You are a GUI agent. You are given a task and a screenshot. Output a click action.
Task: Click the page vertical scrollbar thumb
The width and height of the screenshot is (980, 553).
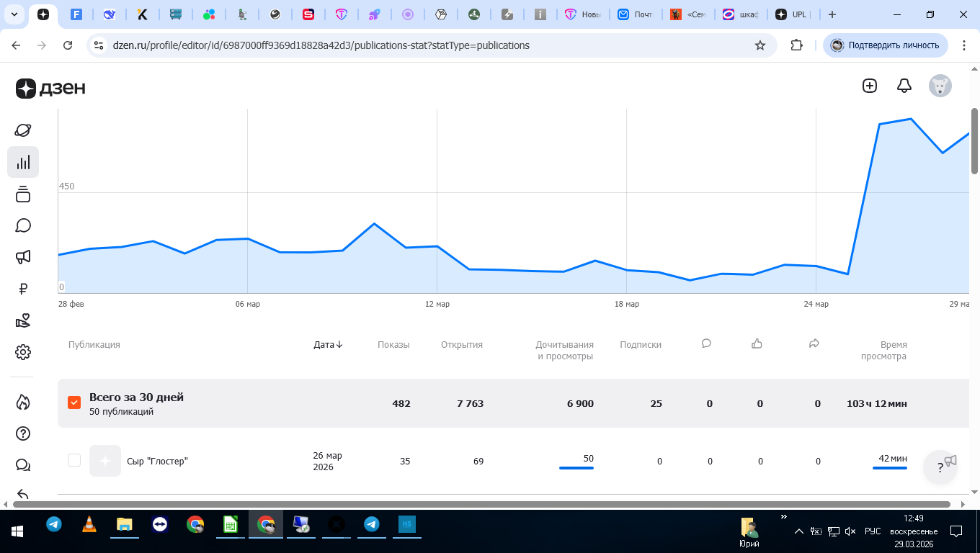(975, 141)
